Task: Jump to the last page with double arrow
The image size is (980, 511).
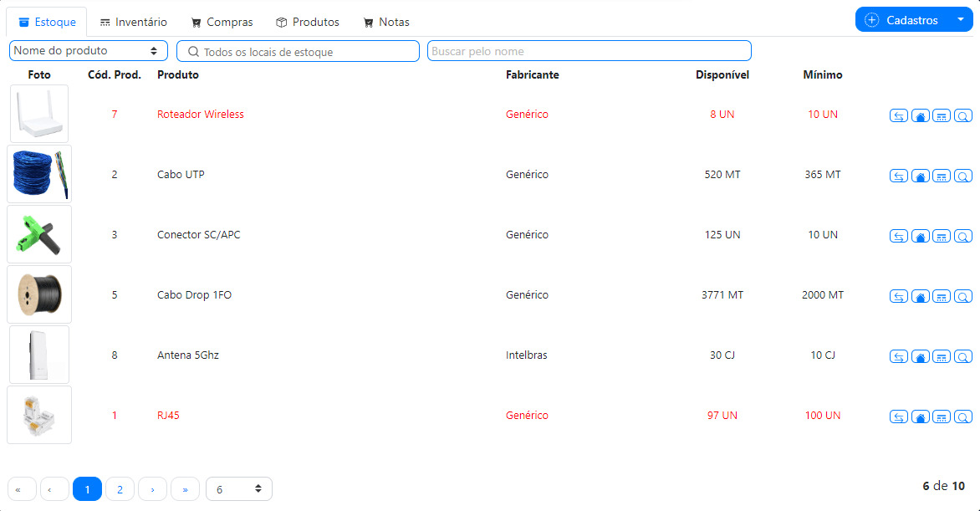Action: pos(185,489)
